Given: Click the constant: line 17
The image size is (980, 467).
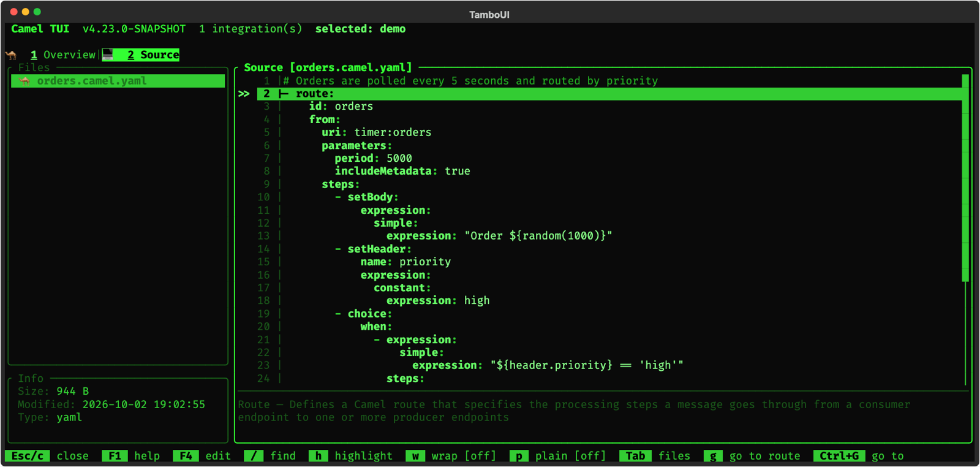Looking at the screenshot, I should pos(402,288).
